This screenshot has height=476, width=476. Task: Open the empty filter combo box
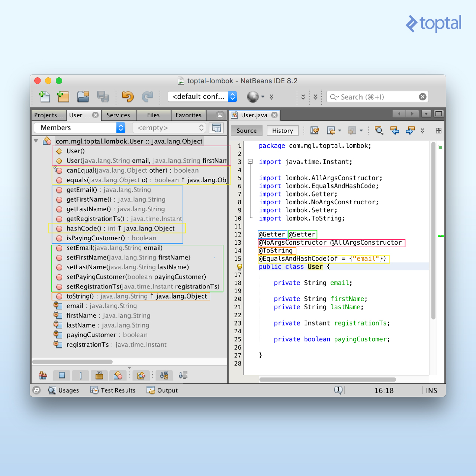(169, 128)
